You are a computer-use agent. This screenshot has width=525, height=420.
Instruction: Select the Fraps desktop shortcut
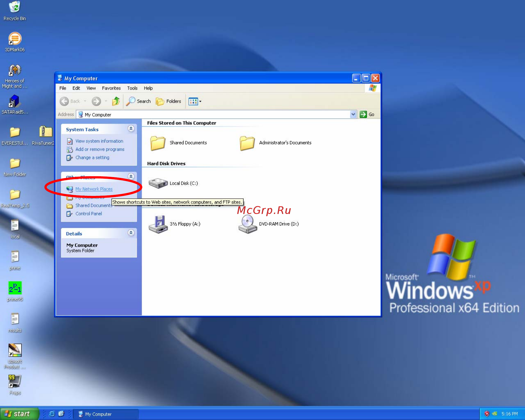[15, 385]
